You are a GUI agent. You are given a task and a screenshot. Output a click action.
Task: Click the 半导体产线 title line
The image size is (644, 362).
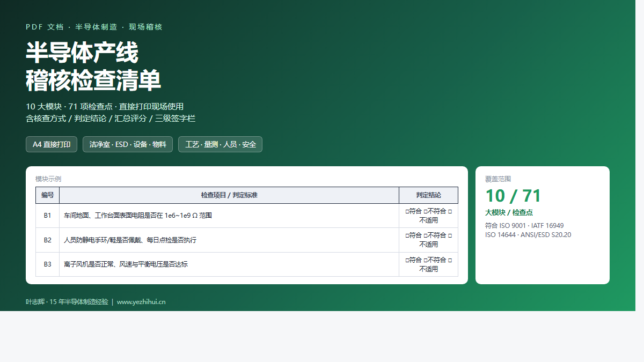pos(82,53)
